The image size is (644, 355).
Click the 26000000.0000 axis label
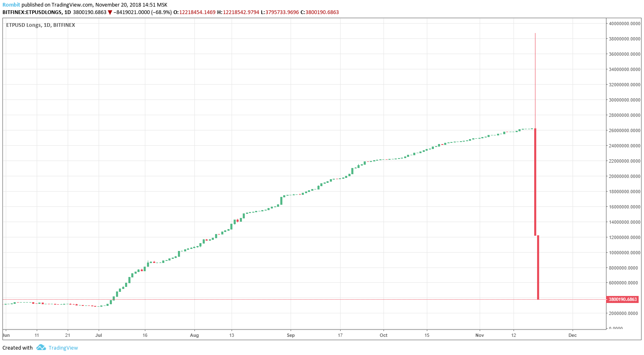[625, 130]
